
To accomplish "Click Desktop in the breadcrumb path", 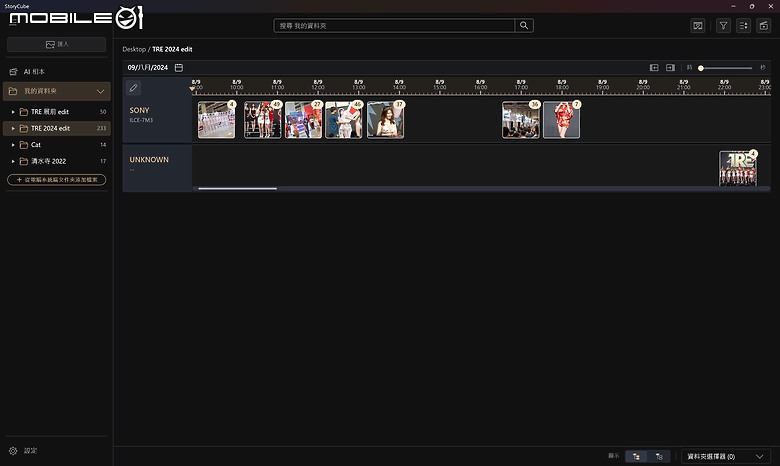I will click(134, 49).
